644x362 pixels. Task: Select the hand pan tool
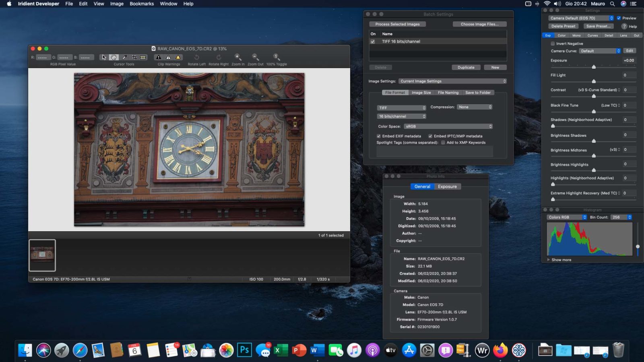coord(114,57)
